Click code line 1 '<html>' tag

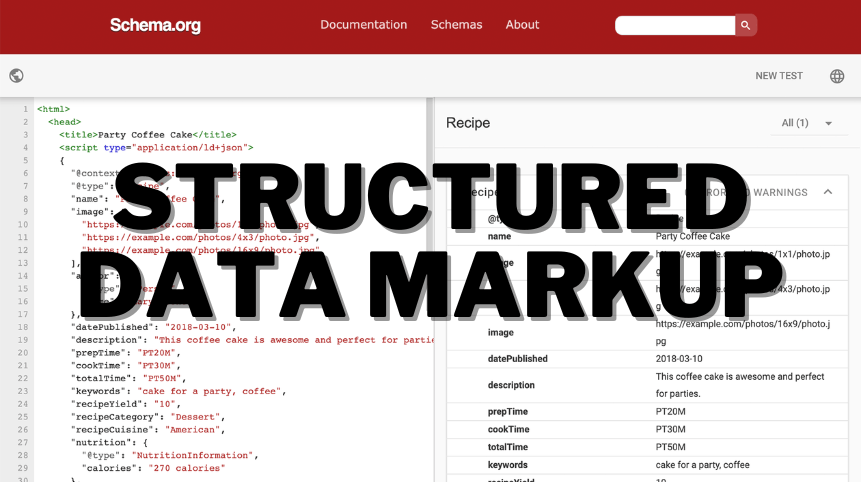click(53, 109)
